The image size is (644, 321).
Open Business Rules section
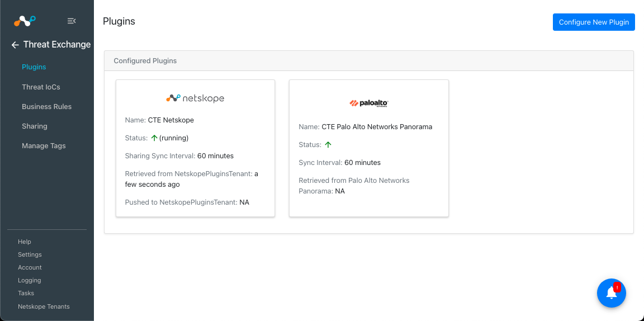pyautogui.click(x=47, y=107)
